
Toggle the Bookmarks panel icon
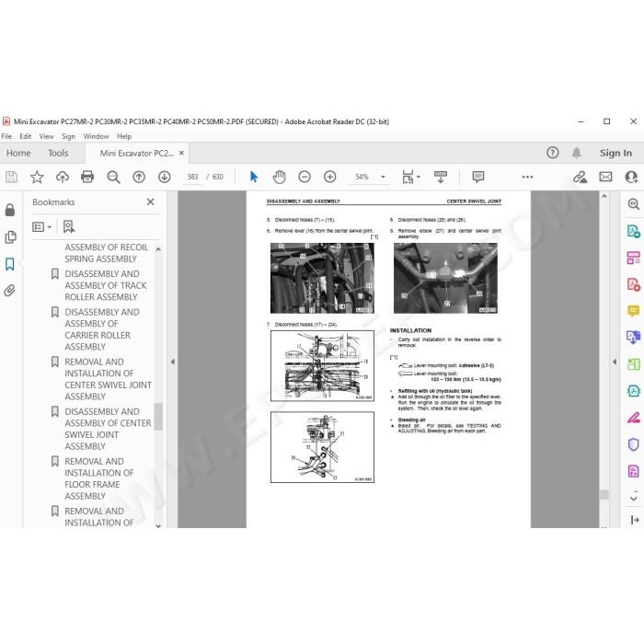point(10,264)
